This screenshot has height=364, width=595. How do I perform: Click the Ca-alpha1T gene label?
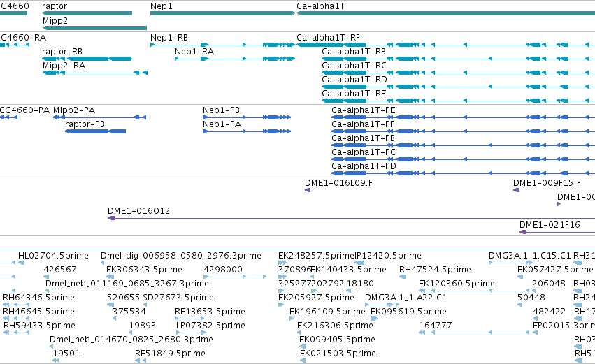pos(321,6)
